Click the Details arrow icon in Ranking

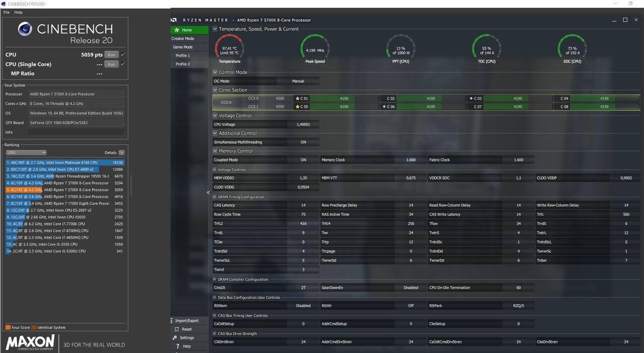(121, 152)
